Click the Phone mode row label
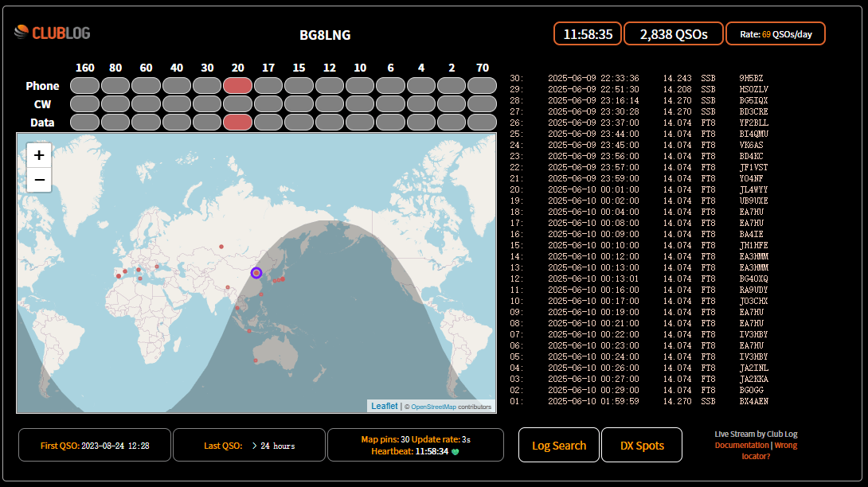 [x=42, y=86]
